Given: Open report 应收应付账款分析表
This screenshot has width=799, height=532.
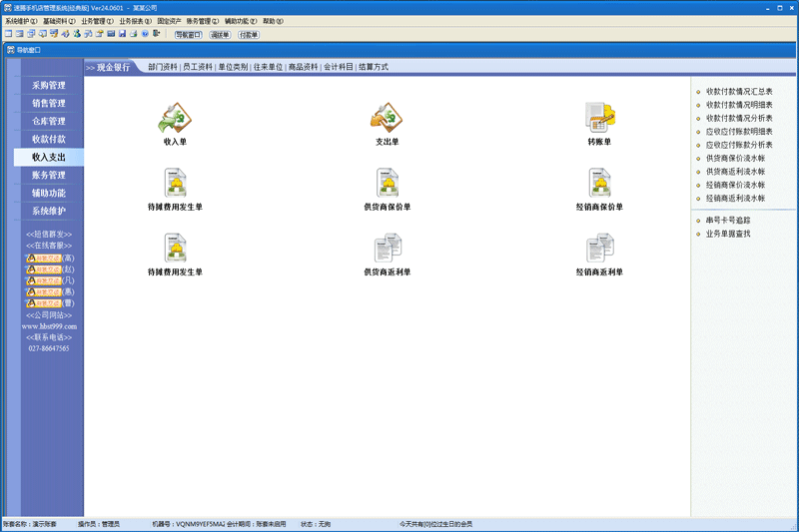Looking at the screenshot, I should (739, 145).
